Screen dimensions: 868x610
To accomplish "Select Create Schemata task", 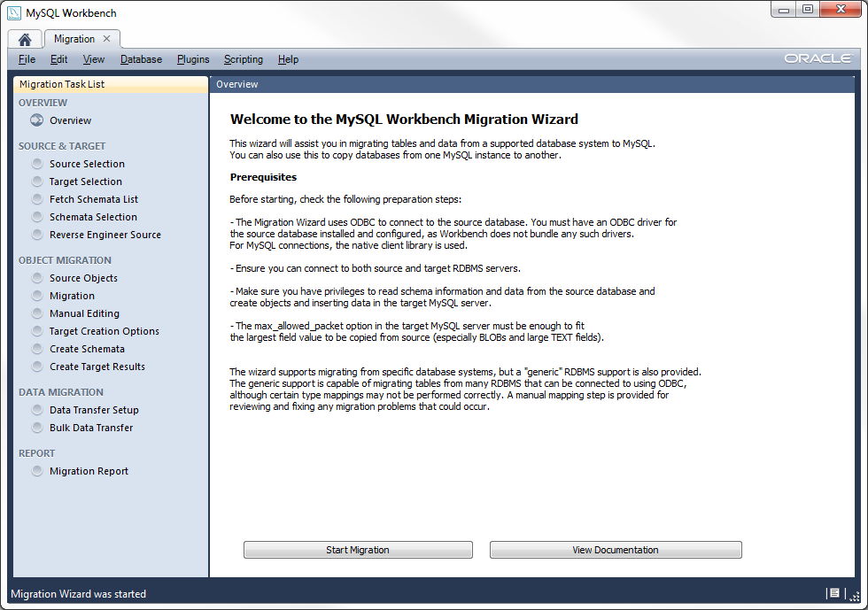I will tap(87, 349).
